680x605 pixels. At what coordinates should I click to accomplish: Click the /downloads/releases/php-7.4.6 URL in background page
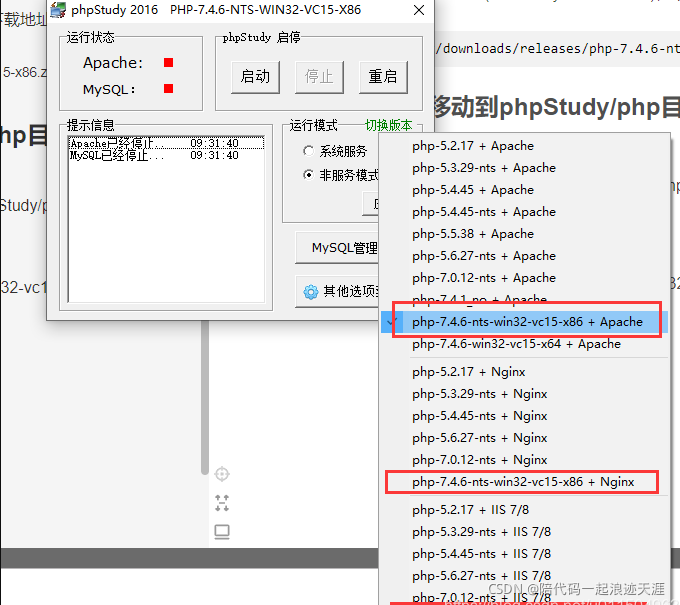coord(558,49)
